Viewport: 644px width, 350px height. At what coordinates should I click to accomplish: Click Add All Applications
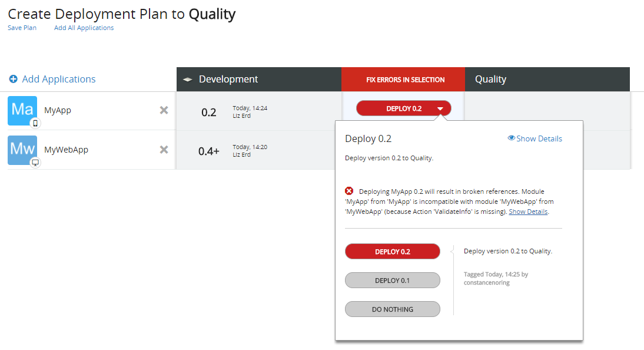point(84,28)
